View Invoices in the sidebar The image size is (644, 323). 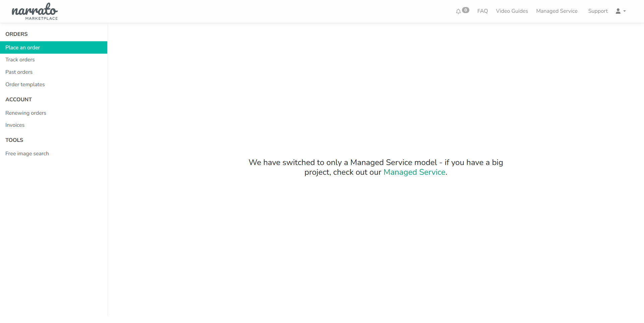point(15,125)
